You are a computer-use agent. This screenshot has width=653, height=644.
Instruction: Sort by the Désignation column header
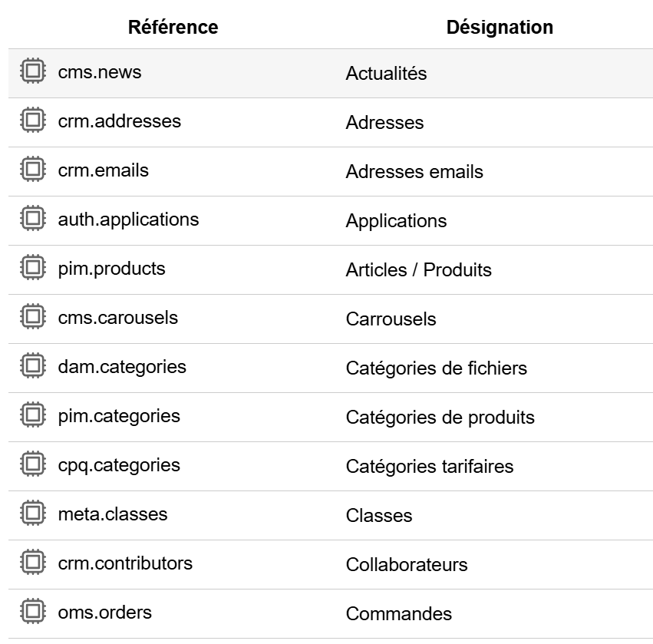pyautogui.click(x=500, y=27)
